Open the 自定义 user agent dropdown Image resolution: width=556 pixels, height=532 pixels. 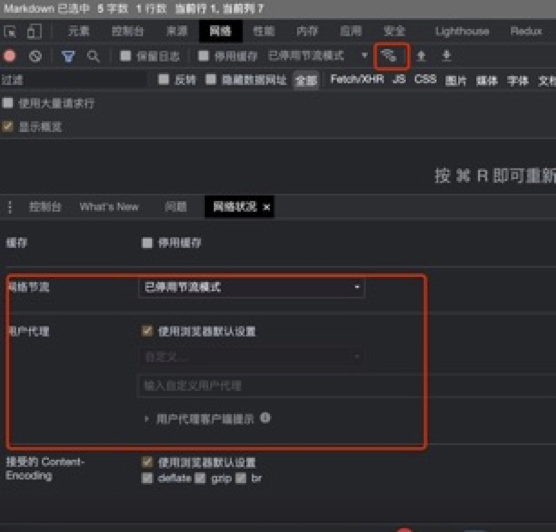pos(251,356)
